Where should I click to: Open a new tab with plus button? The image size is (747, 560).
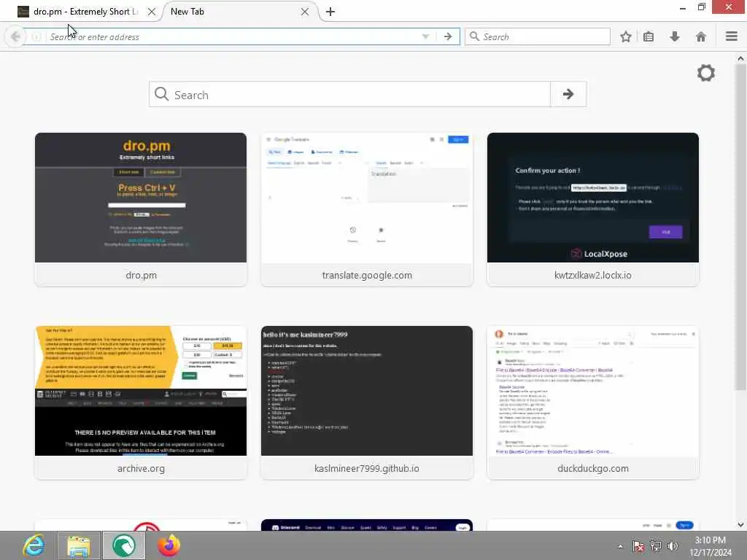330,12
